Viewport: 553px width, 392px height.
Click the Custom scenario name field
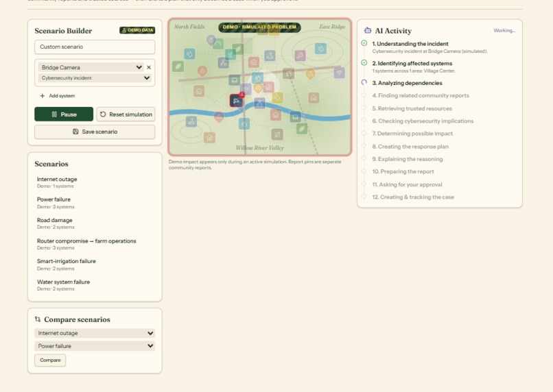(95, 47)
